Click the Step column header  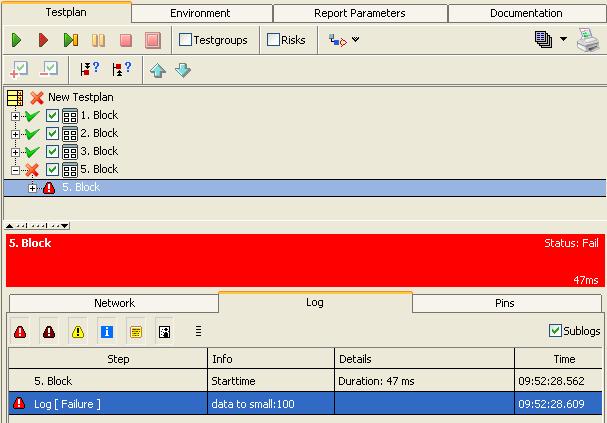(x=108, y=359)
